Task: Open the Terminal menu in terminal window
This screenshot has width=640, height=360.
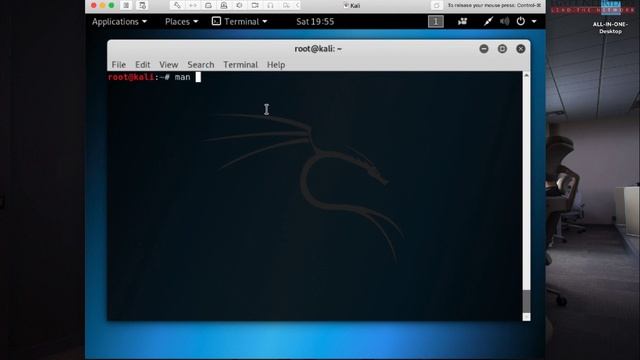Action: [x=240, y=64]
